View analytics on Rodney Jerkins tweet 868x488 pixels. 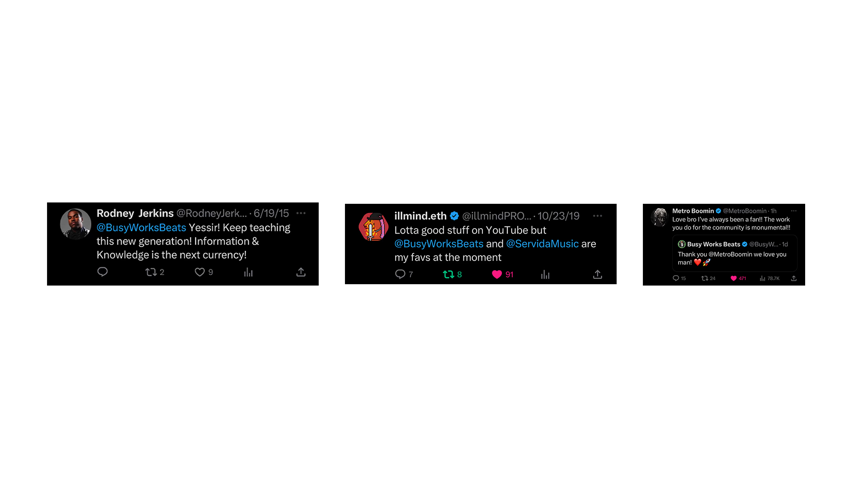pos(248,272)
